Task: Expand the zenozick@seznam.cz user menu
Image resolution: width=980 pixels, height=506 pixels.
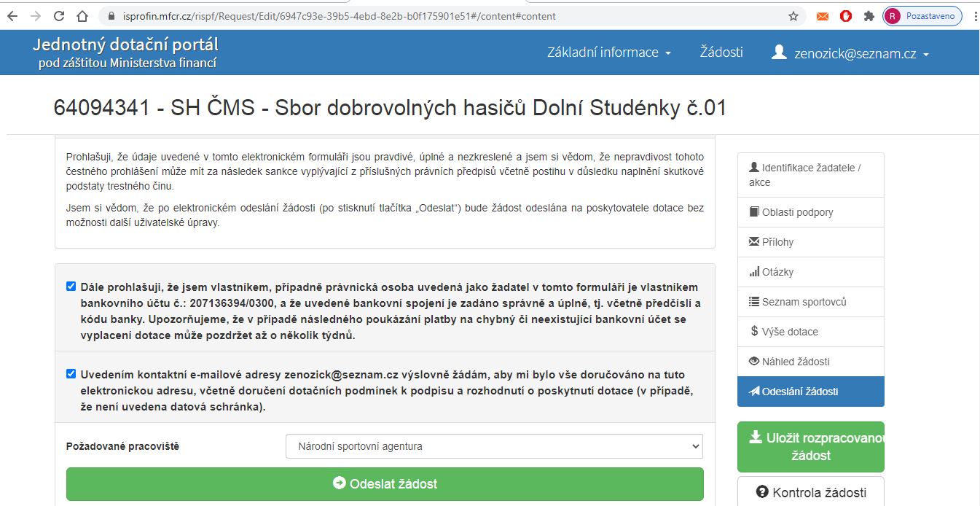Action: (850, 53)
